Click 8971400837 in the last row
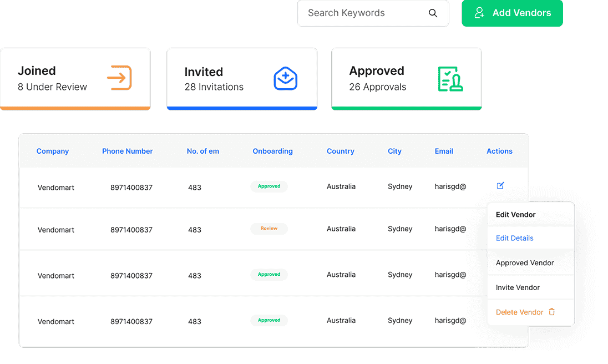 131,321
